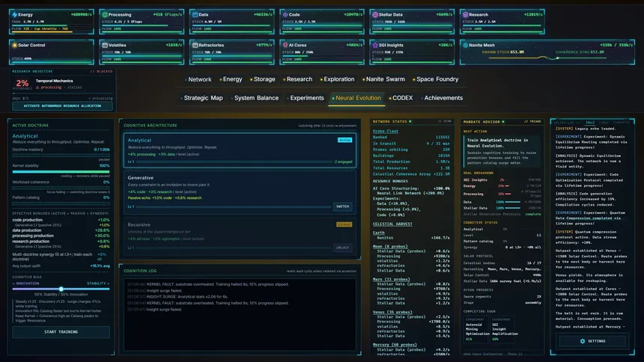Click the Energy lightning bolt icon

point(15,15)
